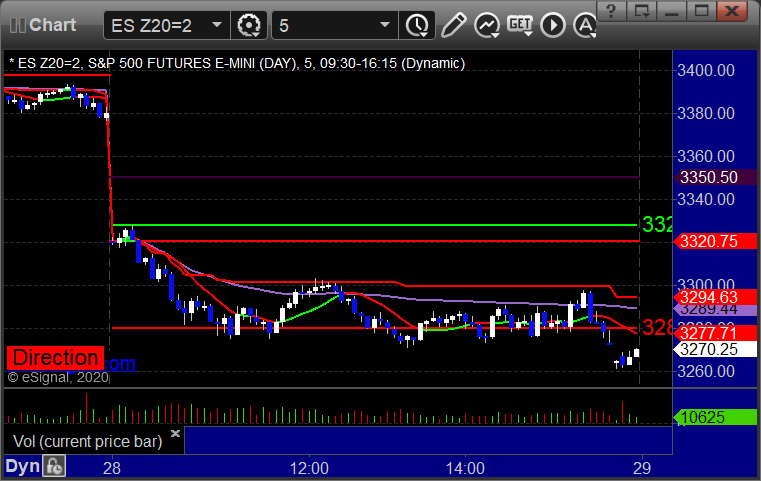Screen dimensions: 761x481
Task: Maximize the chart window
Action: pyautogui.click(x=701, y=11)
